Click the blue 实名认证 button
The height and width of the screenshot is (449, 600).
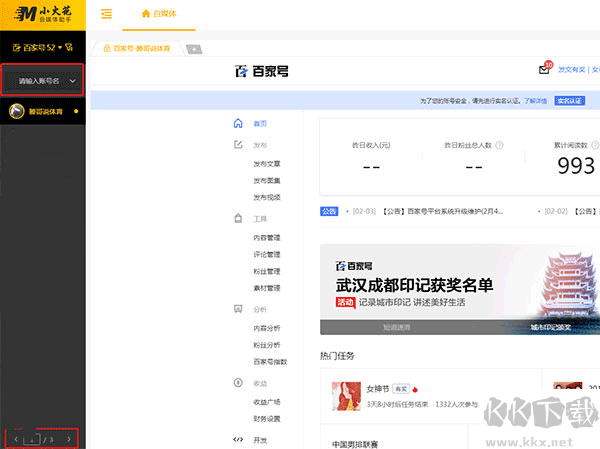569,101
